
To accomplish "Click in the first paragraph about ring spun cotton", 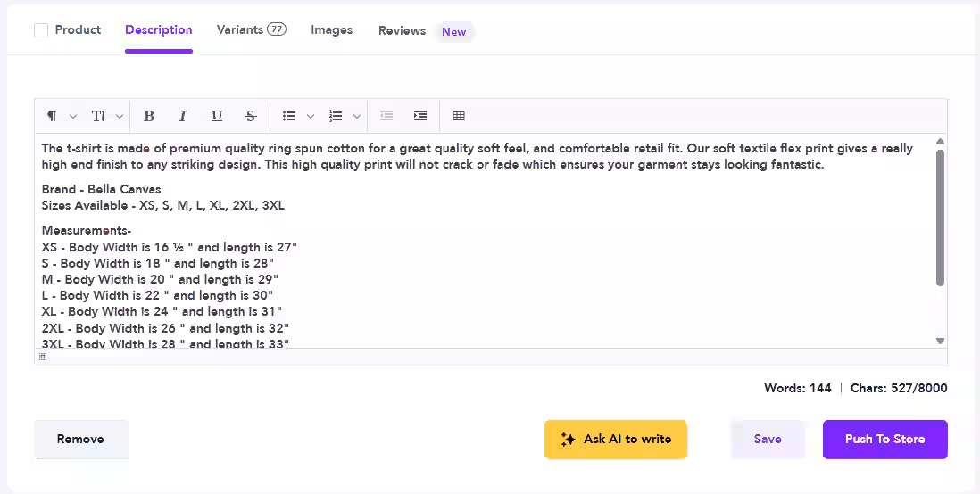I will pyautogui.click(x=478, y=157).
